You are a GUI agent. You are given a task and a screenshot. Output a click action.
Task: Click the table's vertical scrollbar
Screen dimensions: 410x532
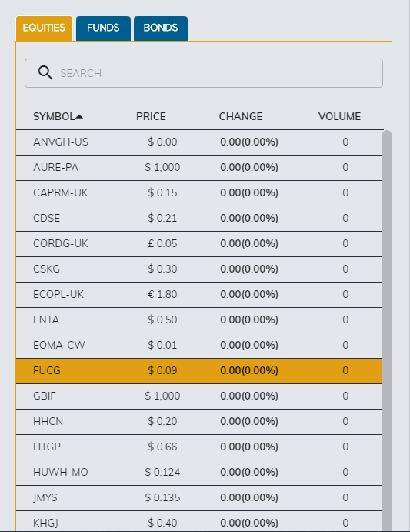click(x=387, y=330)
